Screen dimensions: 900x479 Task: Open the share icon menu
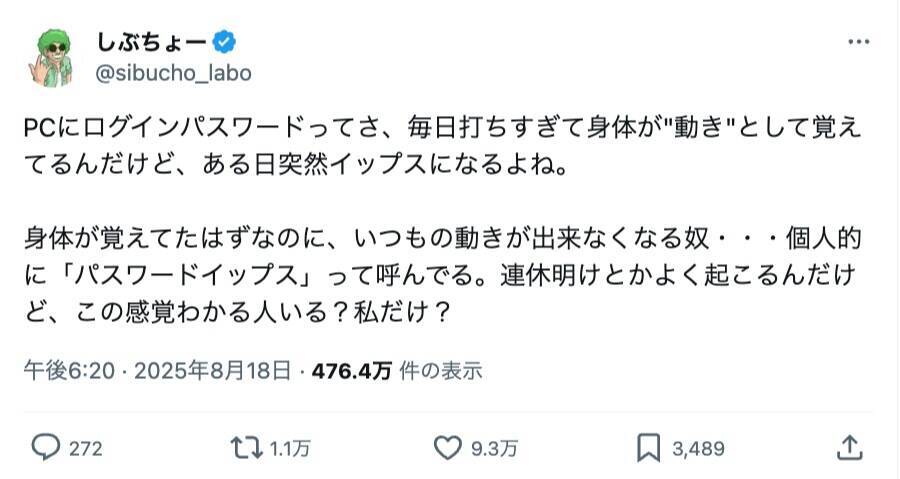849,448
